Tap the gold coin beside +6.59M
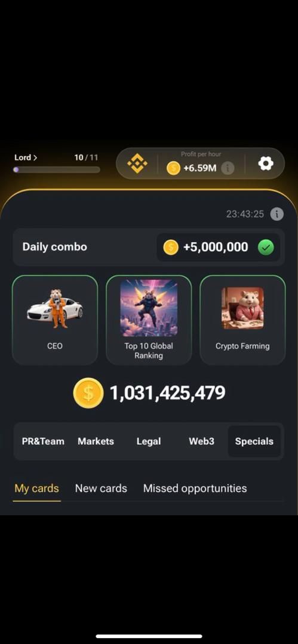The width and height of the screenshot is (298, 644). pos(173,168)
